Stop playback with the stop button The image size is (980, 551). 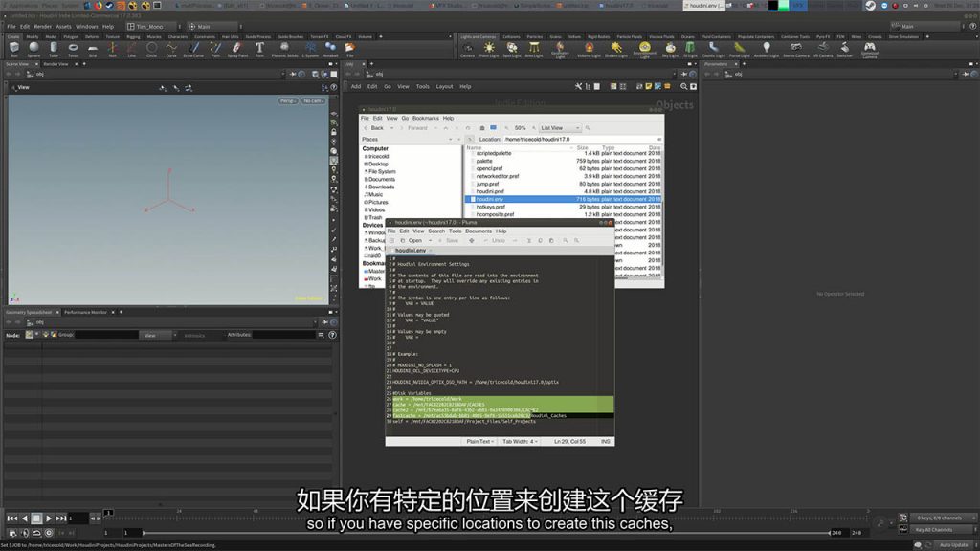point(36,518)
